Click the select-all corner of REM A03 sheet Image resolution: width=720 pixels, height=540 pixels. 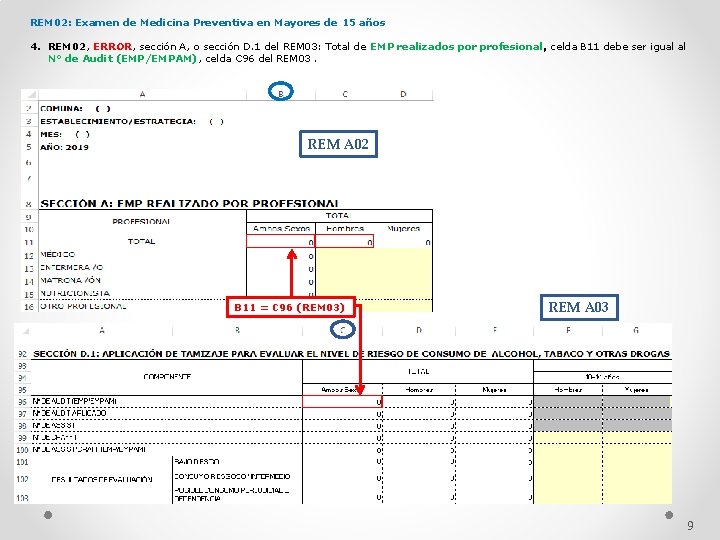point(23,330)
